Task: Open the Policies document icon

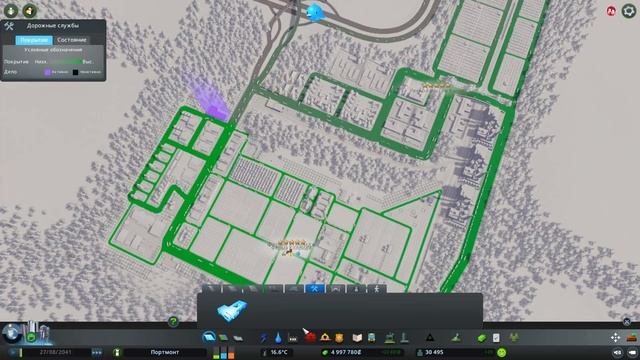Action: pos(496,338)
